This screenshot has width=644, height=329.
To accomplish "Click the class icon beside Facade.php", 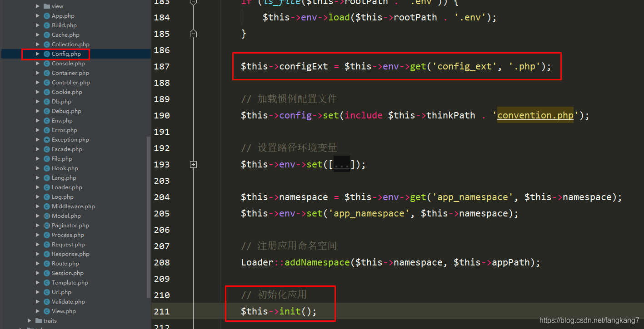I will [x=46, y=149].
